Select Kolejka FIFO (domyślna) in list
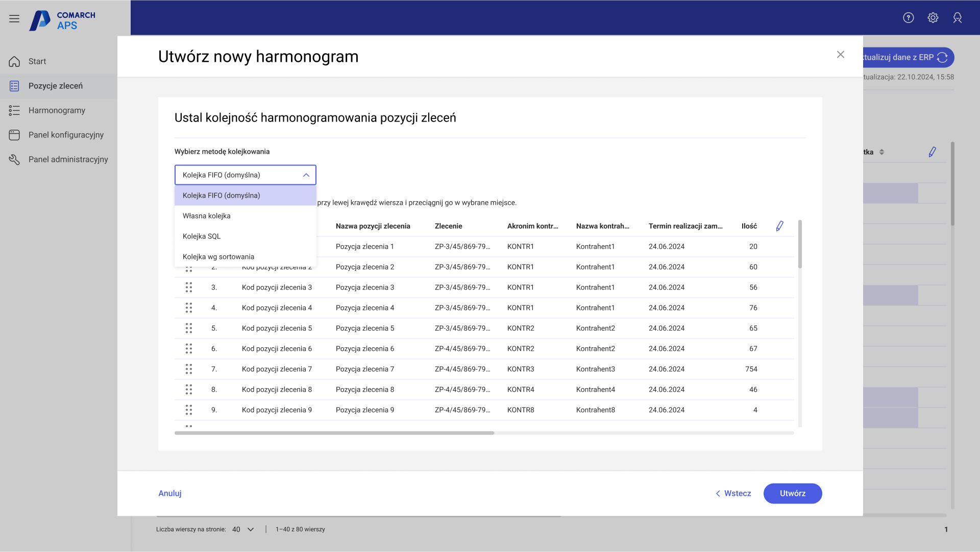980x552 pixels. click(222, 196)
